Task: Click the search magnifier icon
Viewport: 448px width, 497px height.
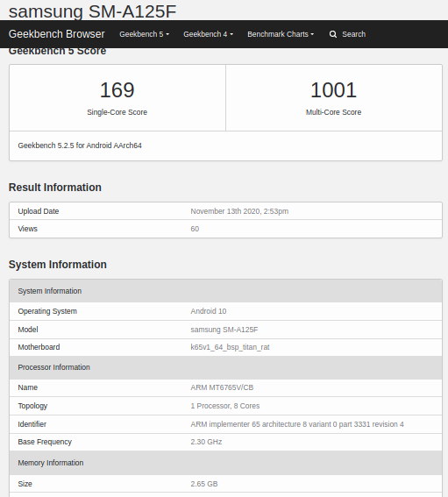Action: click(x=333, y=34)
